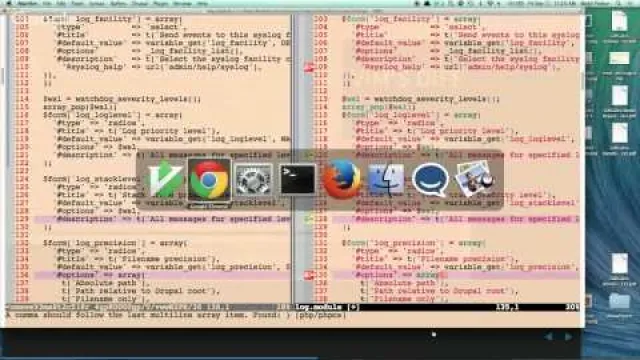
Task: Select the folder icon on the desktop
Action: (x=619, y=302)
